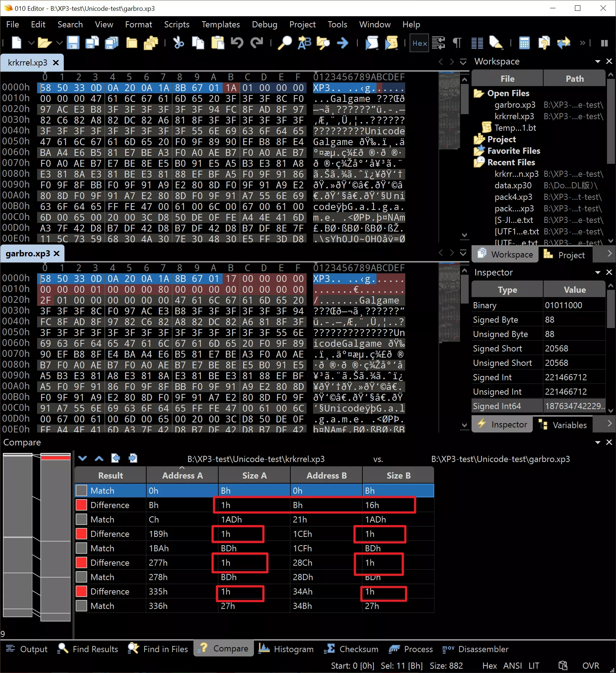Sort by the Address B column header

pos(326,475)
